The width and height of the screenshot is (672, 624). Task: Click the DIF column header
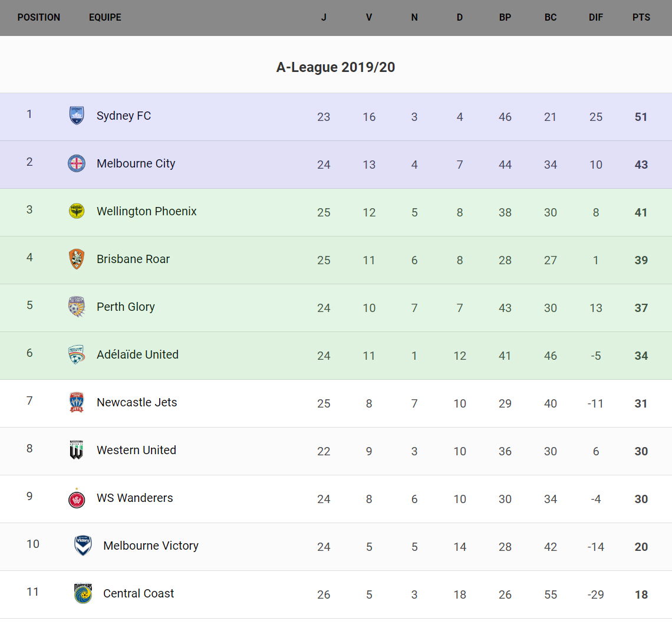coord(596,18)
